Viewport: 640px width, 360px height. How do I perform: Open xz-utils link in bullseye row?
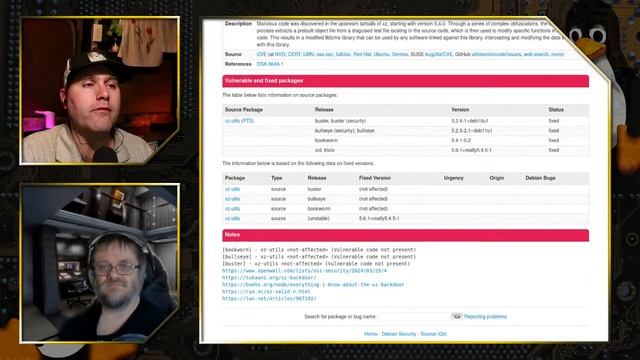tap(232, 199)
